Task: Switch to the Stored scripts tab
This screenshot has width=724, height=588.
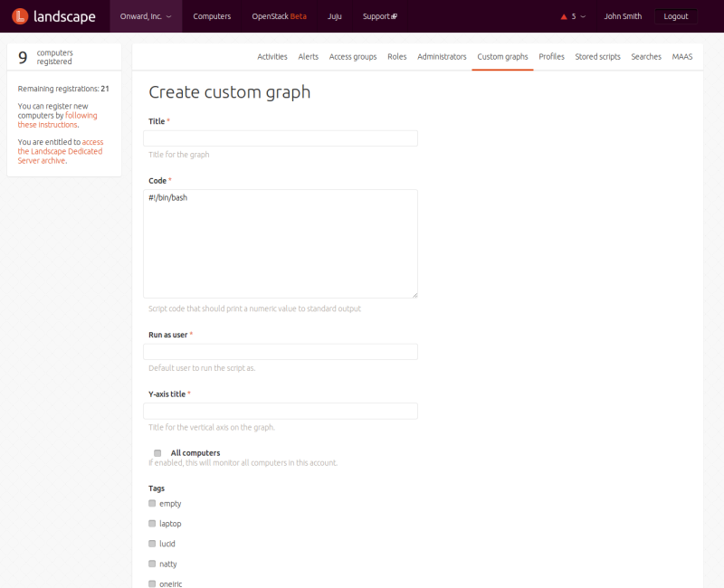Action: pos(597,57)
